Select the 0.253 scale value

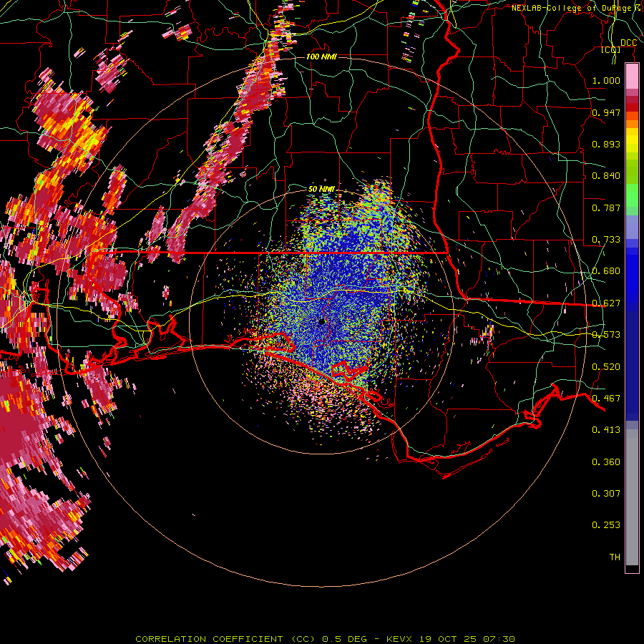coord(606,525)
